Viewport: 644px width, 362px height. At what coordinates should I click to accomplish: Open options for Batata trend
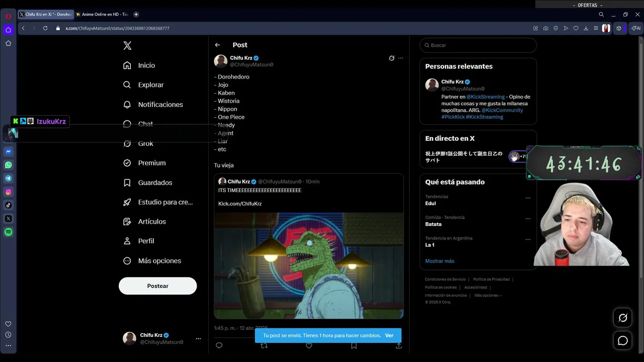pyautogui.click(x=528, y=219)
